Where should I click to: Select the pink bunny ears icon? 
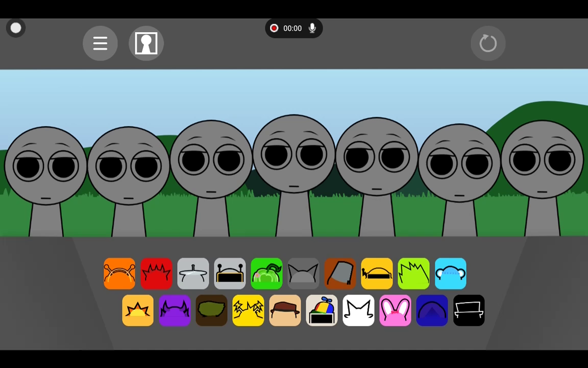395,310
